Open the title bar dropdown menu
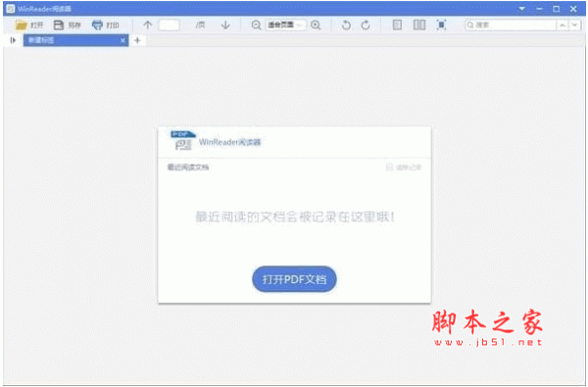The height and width of the screenshot is (387, 588). point(522,9)
